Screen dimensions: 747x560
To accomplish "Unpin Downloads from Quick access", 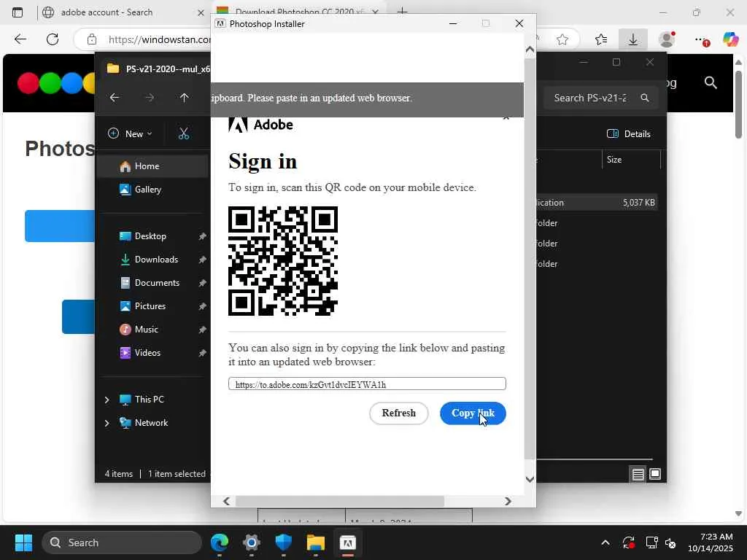I will pos(202,260).
